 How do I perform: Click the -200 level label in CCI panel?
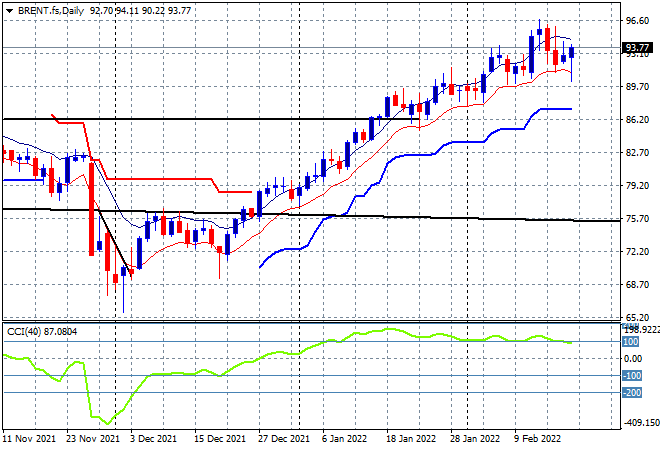[632, 393]
